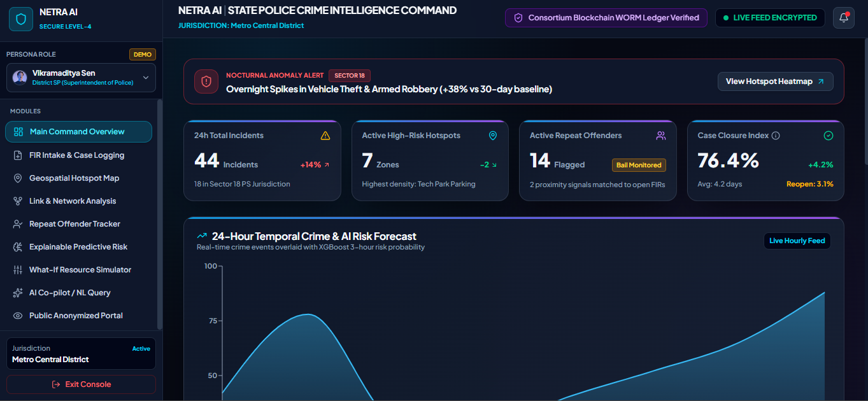Click the Bail Monitored tag
This screenshot has width=868, height=401.
point(639,165)
